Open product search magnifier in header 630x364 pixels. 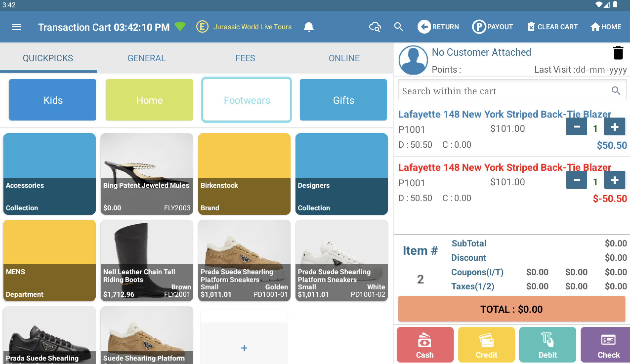pyautogui.click(x=399, y=26)
